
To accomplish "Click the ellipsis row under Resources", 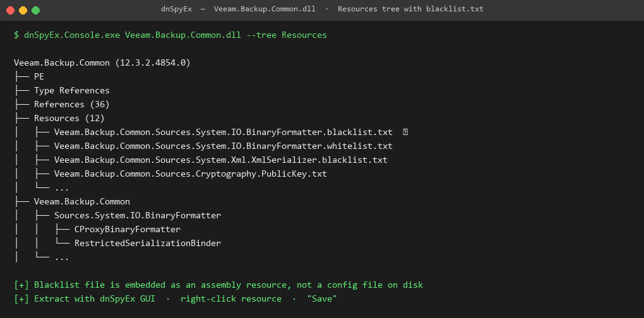I will [x=62, y=188].
